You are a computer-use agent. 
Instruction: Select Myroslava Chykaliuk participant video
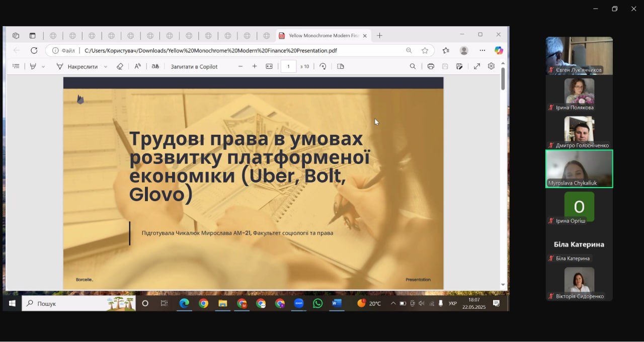coord(579,169)
